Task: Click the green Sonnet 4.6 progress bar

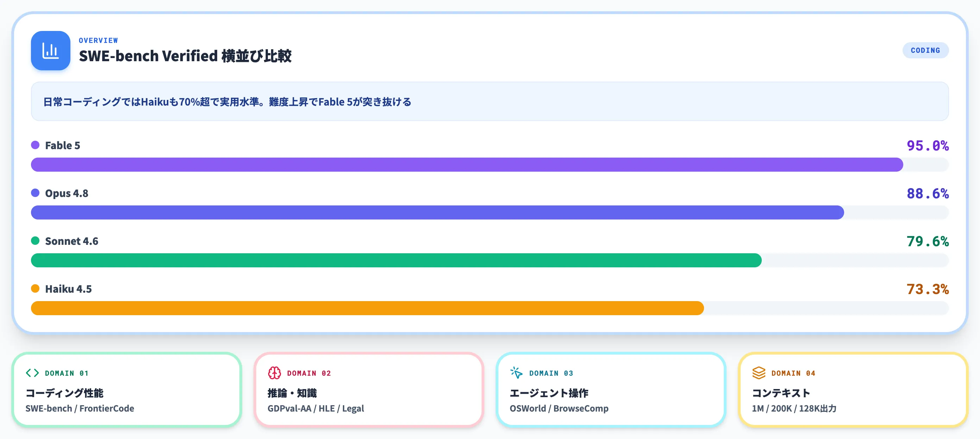Action: [x=396, y=260]
